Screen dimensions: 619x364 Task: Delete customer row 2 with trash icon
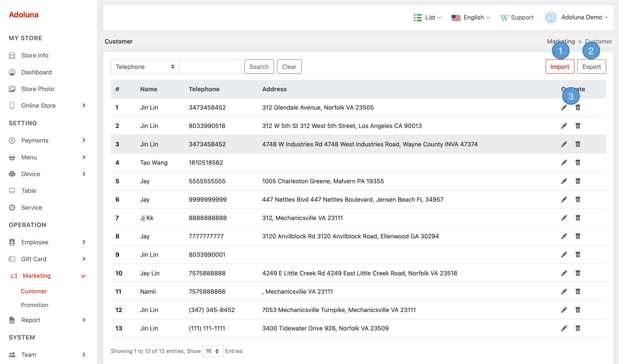(578, 126)
